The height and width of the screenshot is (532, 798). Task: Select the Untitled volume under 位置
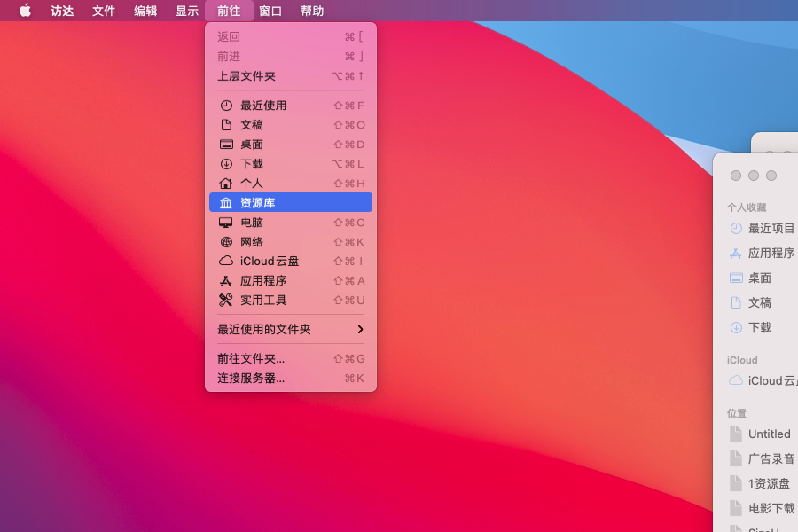pos(770,434)
